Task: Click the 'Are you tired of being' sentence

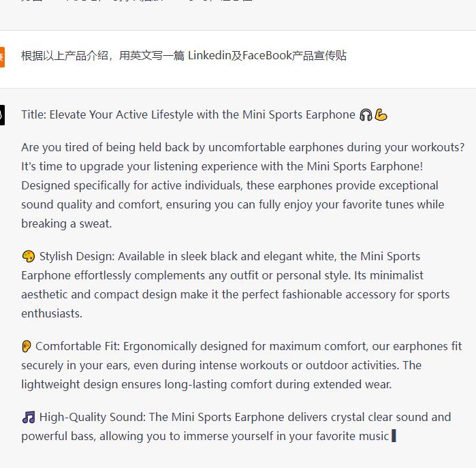Action: (x=243, y=147)
